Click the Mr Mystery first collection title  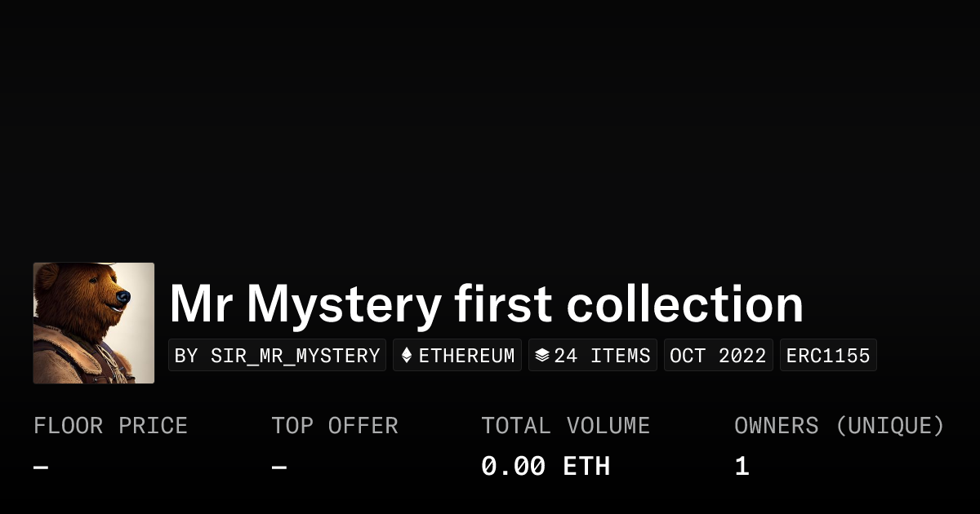point(487,304)
